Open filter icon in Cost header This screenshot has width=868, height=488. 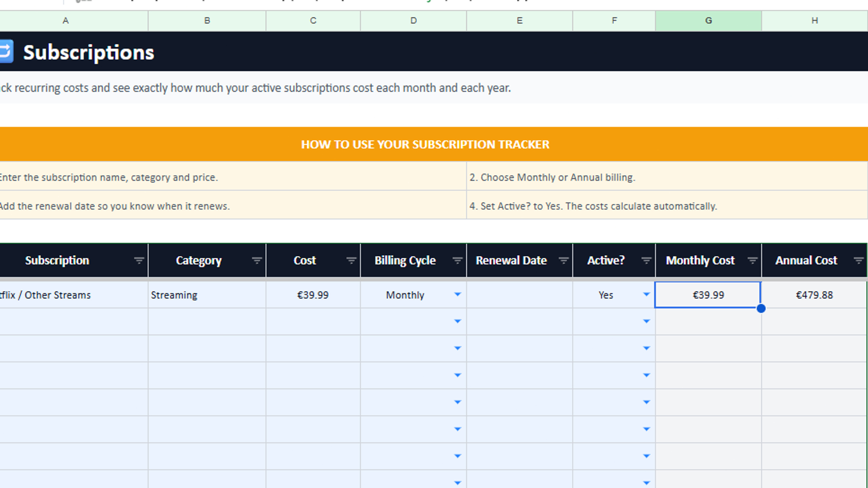point(351,260)
